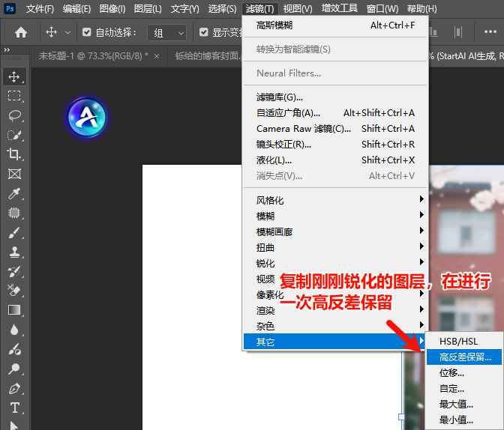Select the Move tool in toolbar
The width and height of the screenshot is (504, 430).
(x=14, y=76)
